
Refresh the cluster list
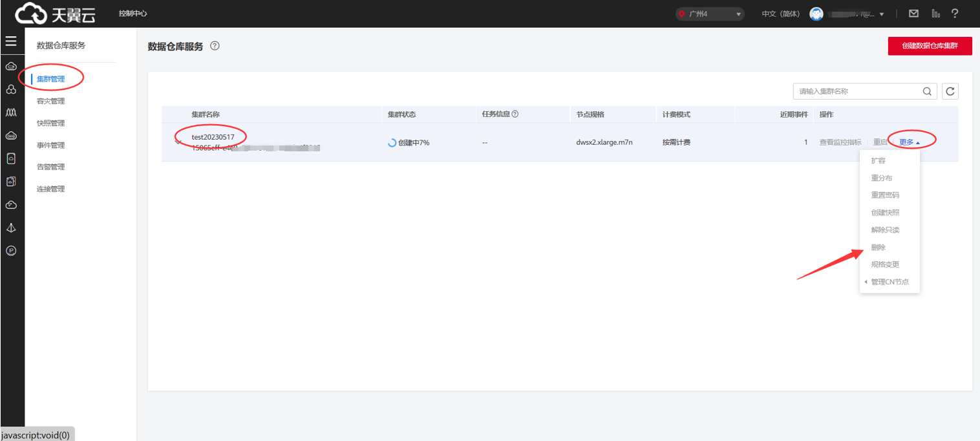point(950,91)
